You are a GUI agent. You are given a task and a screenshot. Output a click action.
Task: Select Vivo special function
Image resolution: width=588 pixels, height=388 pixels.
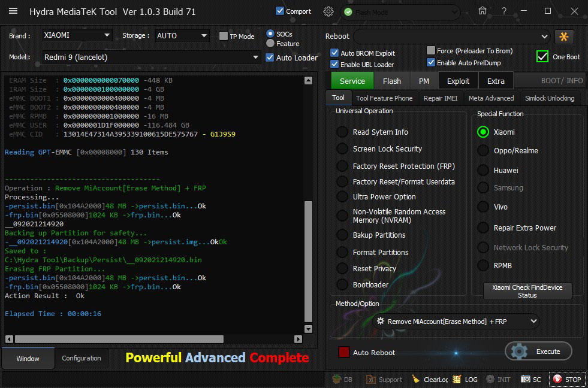[x=483, y=207]
